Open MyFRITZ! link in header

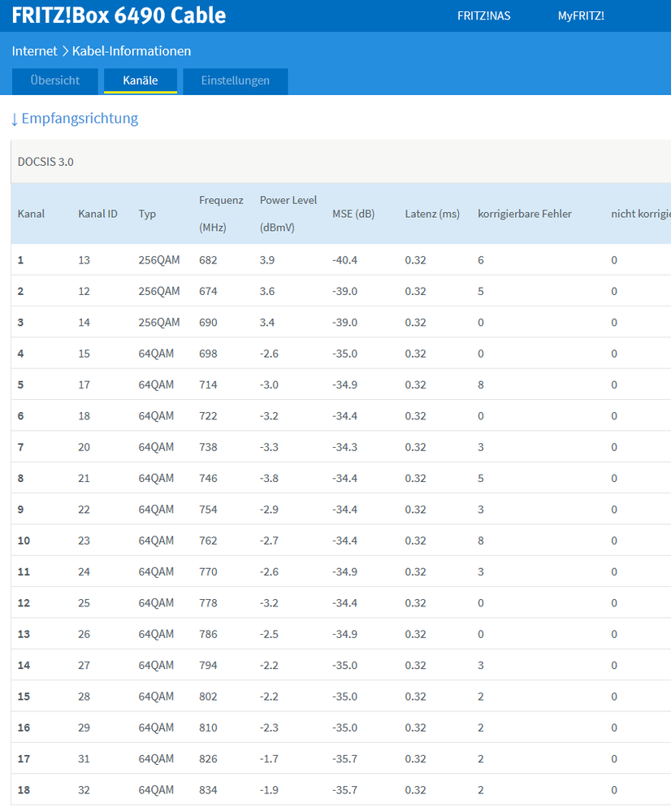[581, 15]
